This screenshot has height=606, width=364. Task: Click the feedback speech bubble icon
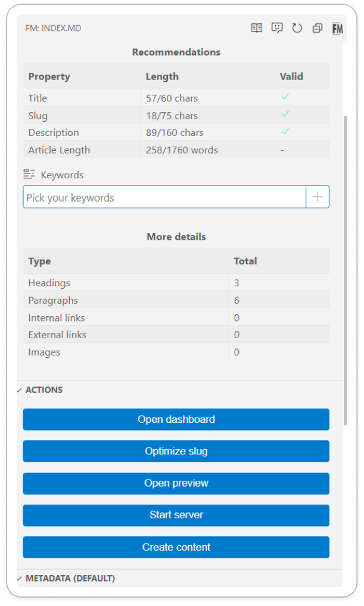click(277, 28)
